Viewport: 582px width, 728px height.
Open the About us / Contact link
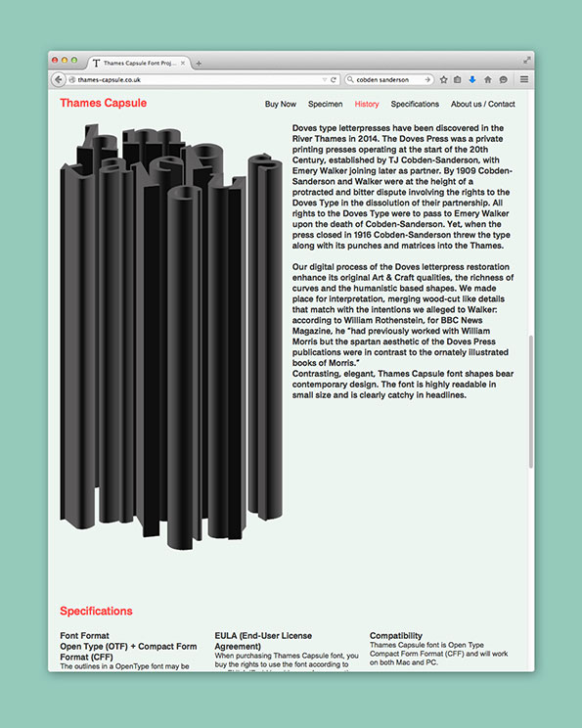point(482,104)
